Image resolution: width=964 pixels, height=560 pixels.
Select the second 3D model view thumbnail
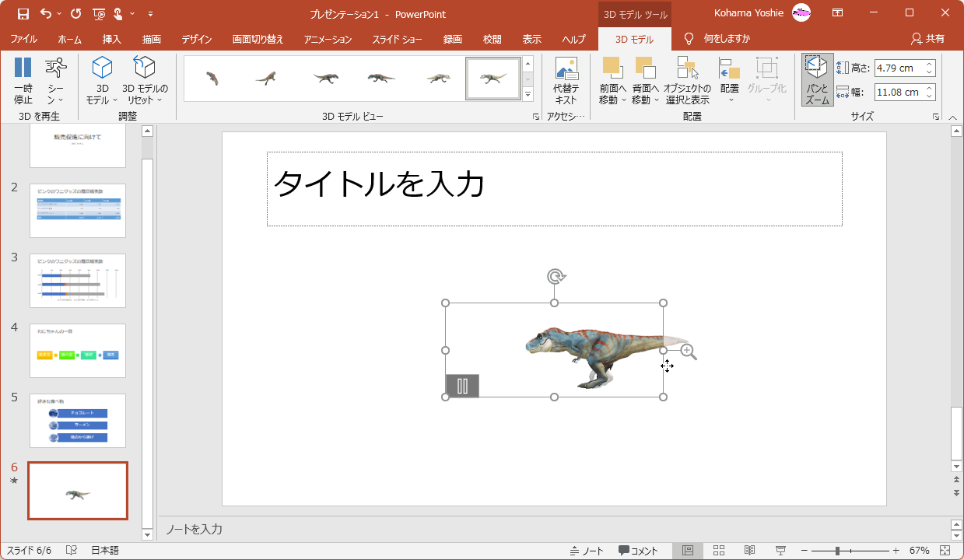[266, 79]
